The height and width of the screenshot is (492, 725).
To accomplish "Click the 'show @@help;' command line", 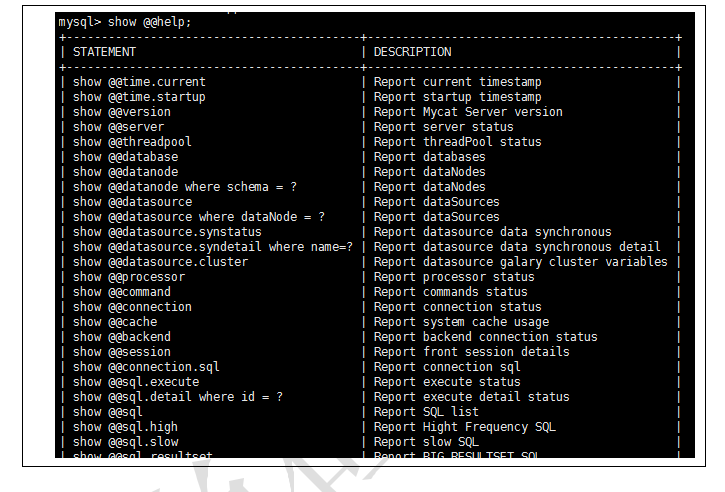I will [x=125, y=22].
